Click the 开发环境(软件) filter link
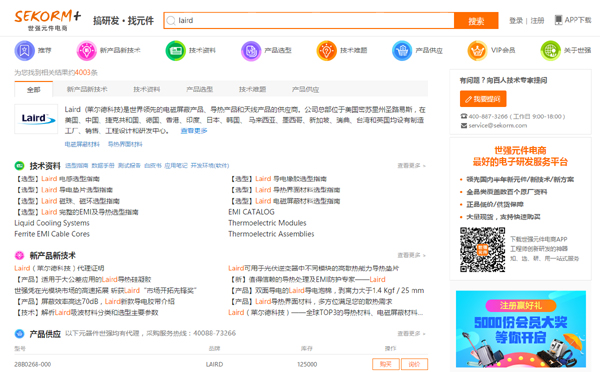 tap(210, 166)
